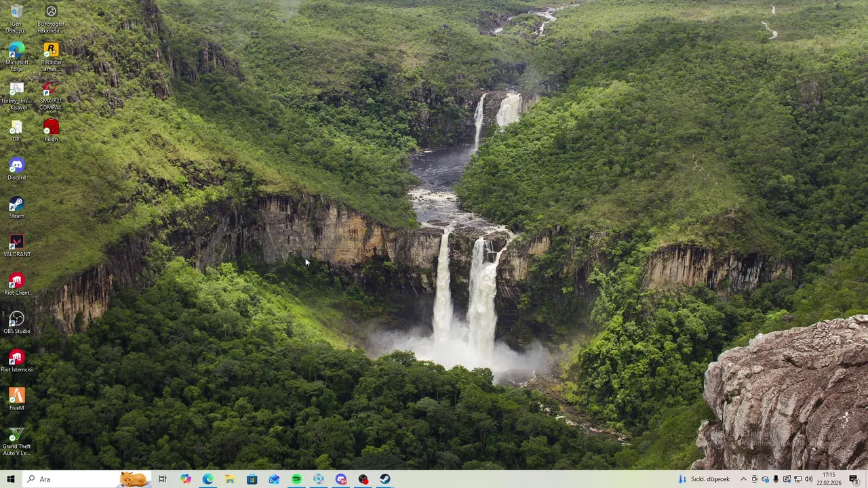Select the Microsoft Edge desktop shortcut
This screenshot has height=488, width=868.
[16, 57]
